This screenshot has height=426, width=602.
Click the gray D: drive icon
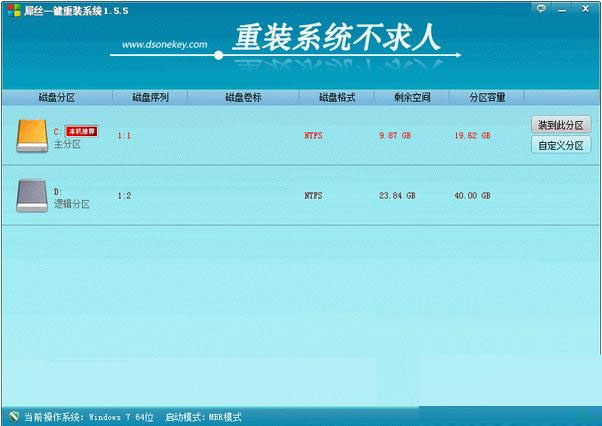coord(32,195)
